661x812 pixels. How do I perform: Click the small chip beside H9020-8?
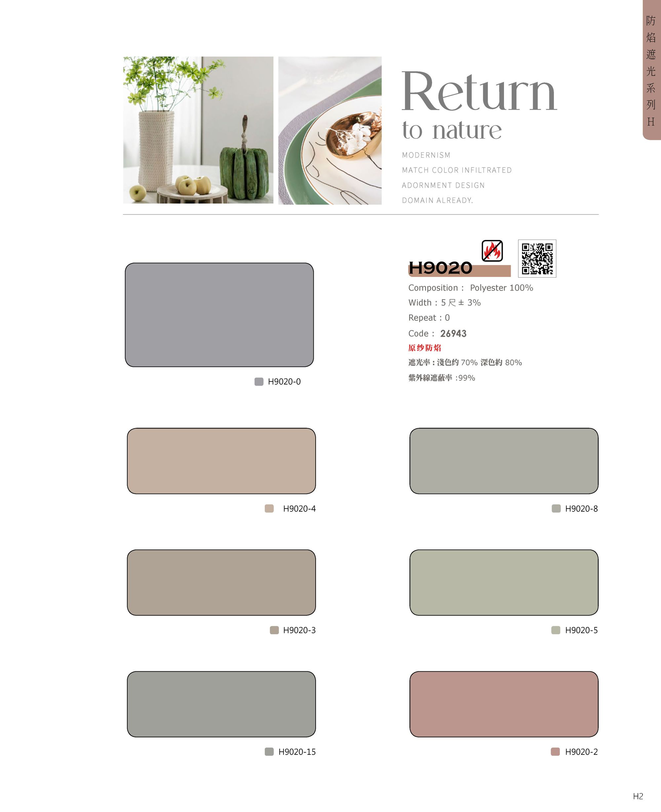pos(556,509)
